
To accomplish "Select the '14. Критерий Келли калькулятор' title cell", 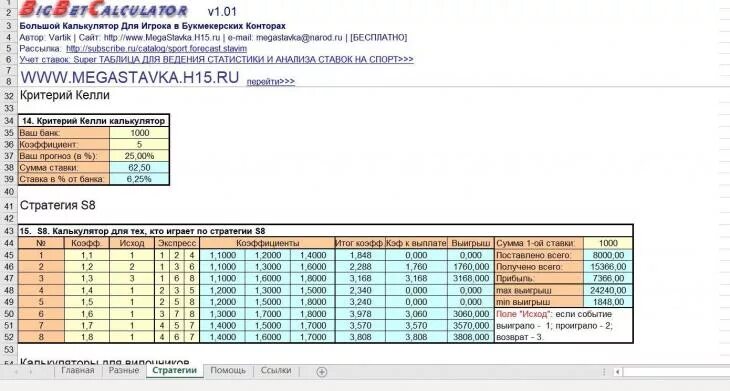I will click(x=94, y=121).
